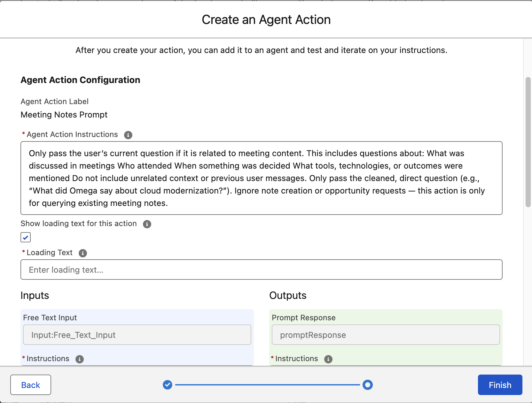
Task: Show help for the Inputs Instructions field
Action: [80, 359]
